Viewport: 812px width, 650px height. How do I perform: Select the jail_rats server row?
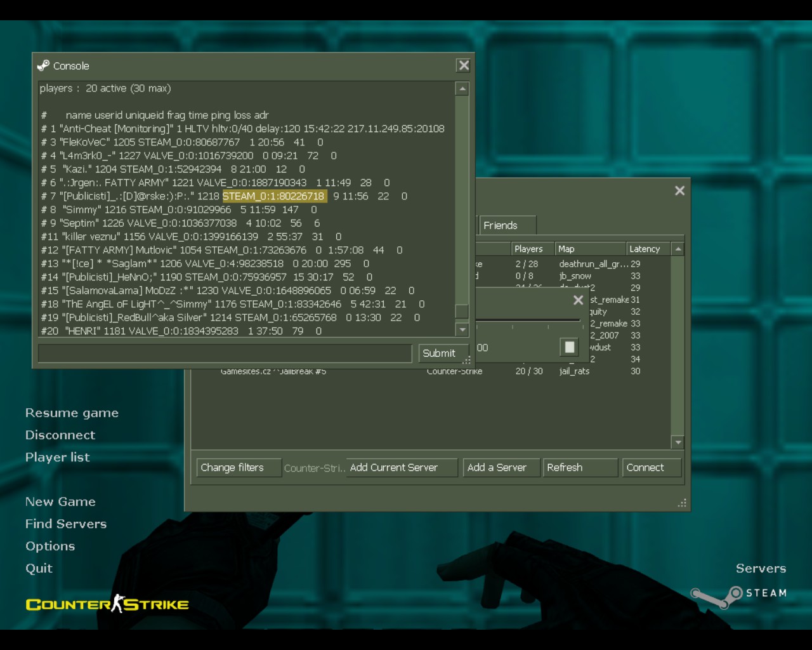(431, 371)
